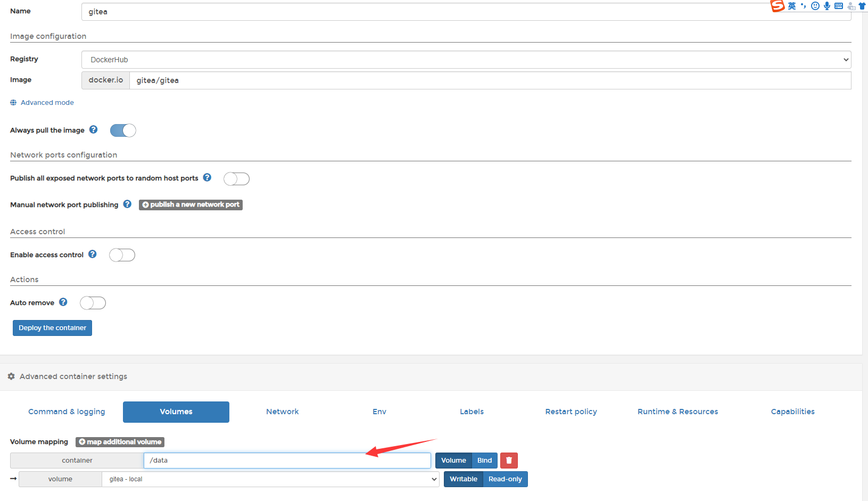Focus the /data container path field
Image resolution: width=868 pixels, height=501 pixels.
(x=287, y=461)
